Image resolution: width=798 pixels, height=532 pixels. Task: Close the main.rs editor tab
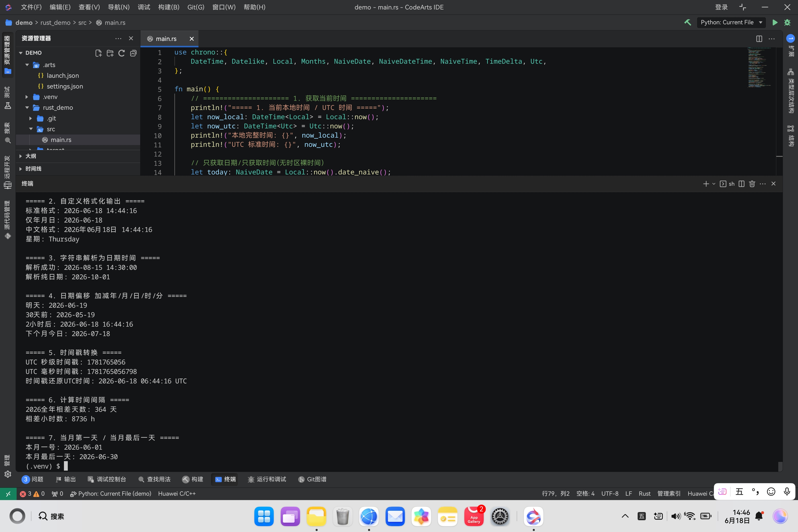click(x=192, y=39)
